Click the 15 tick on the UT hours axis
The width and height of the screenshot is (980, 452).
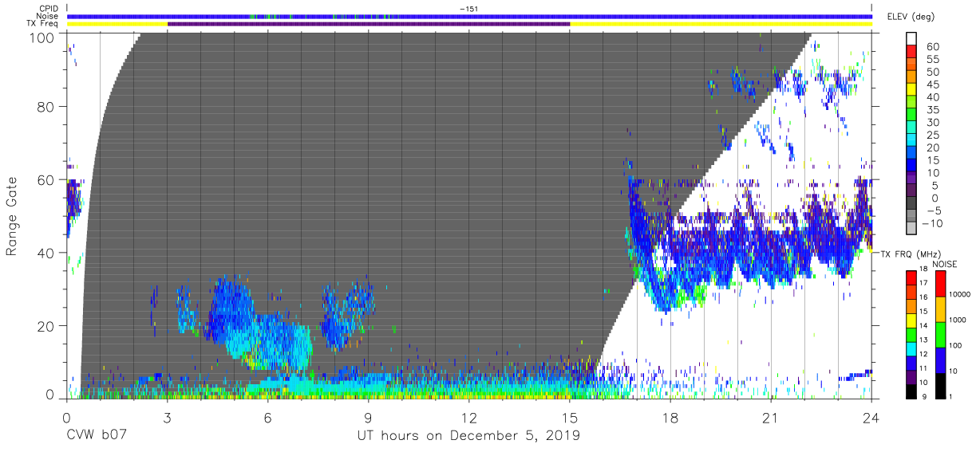pyautogui.click(x=570, y=417)
